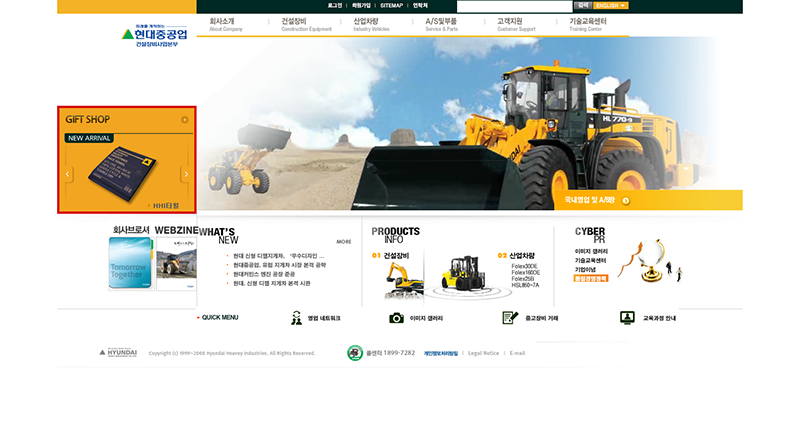Click the Hyundai Heavy Industries logo
Screen dimensions: 800x423
tap(155, 35)
